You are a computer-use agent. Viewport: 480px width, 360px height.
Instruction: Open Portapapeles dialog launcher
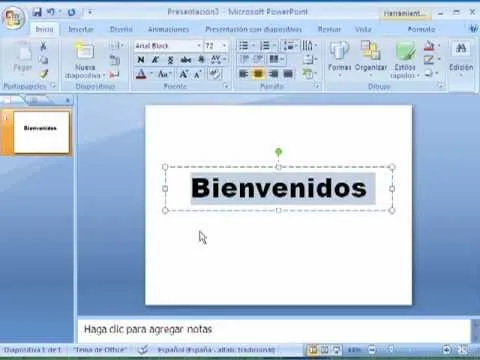[53, 86]
